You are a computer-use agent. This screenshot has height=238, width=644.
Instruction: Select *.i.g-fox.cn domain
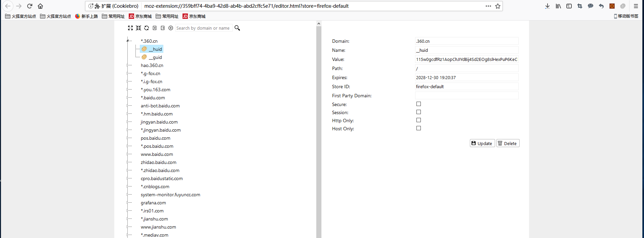[x=152, y=81]
